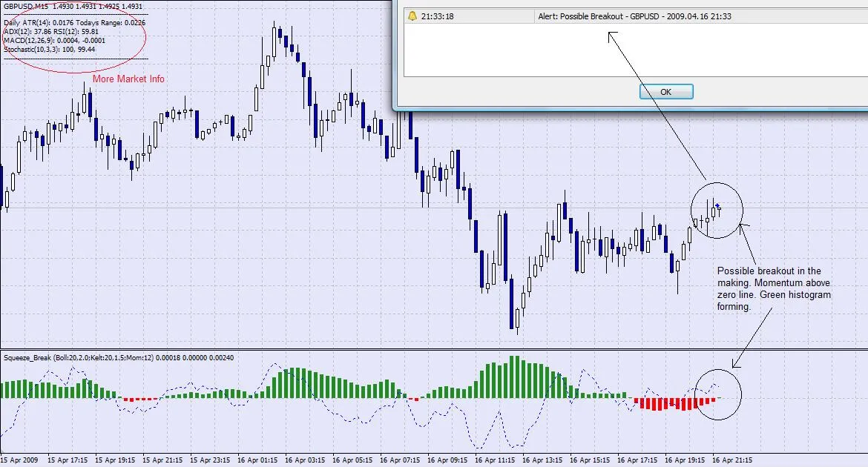Click the divider between chart and indicator
868x467 pixels.
pos(434,349)
